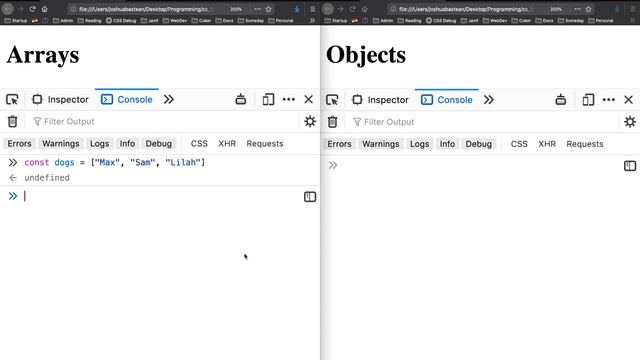Click the 'const dogs' command line text
The width and height of the screenshot is (640, 360).
click(x=114, y=162)
